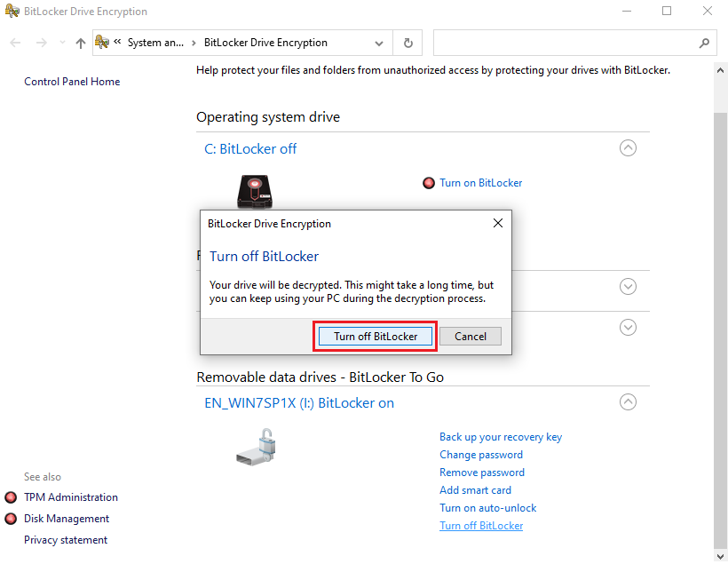Click the shield icon beside Turn on BitLocker
Viewport: 728px width, 564px height.
pos(429,182)
